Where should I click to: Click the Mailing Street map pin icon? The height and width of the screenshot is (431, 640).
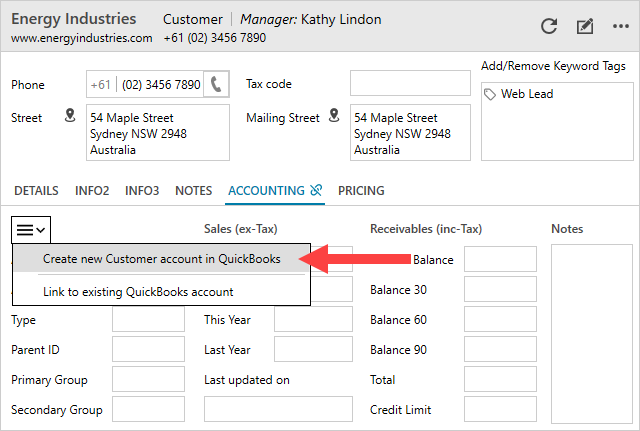click(333, 117)
